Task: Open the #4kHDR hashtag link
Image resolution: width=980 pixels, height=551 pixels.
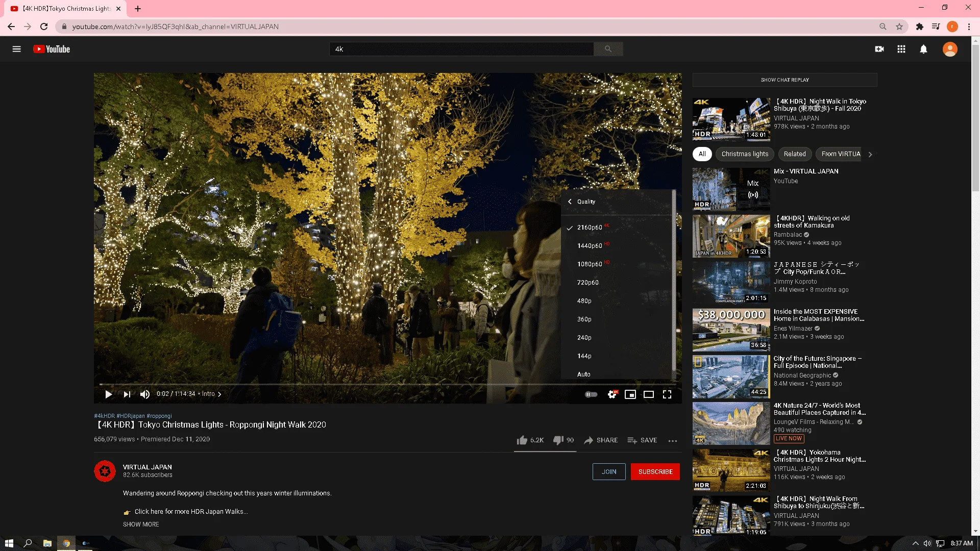Action: click(x=104, y=416)
